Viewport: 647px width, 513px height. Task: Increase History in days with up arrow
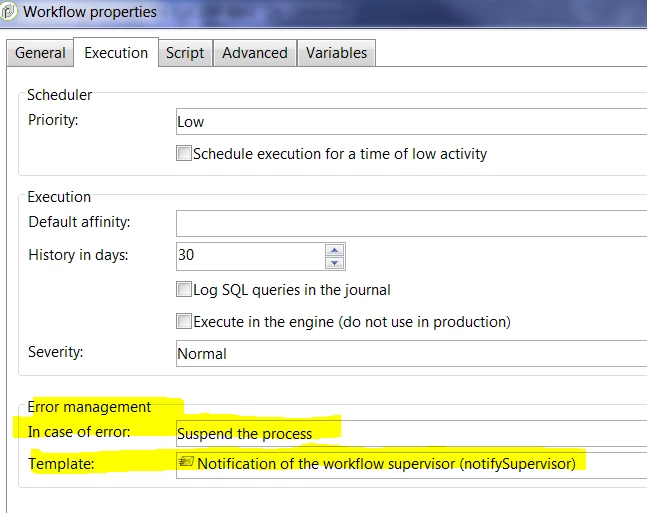[x=335, y=250]
